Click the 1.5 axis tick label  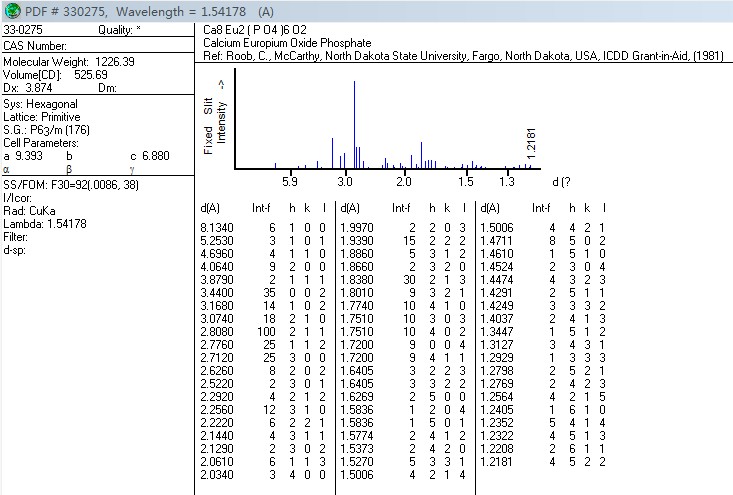[466, 181]
